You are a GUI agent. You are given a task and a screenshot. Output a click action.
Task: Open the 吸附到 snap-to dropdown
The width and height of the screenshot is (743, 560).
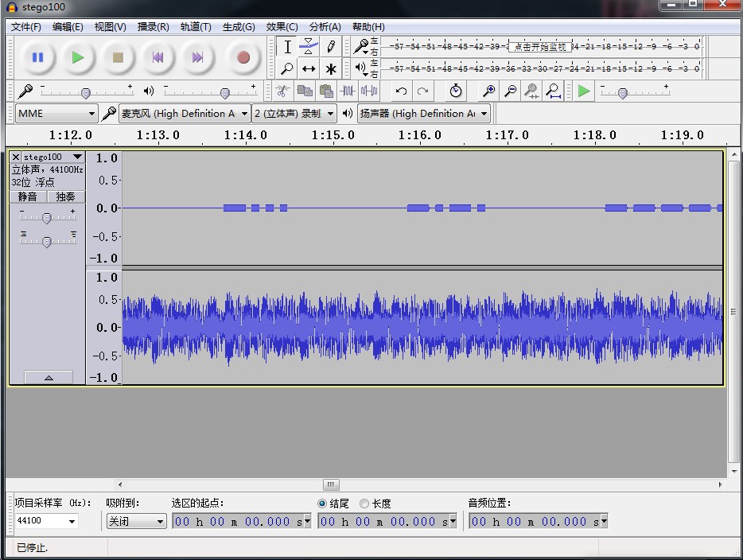tap(136, 521)
